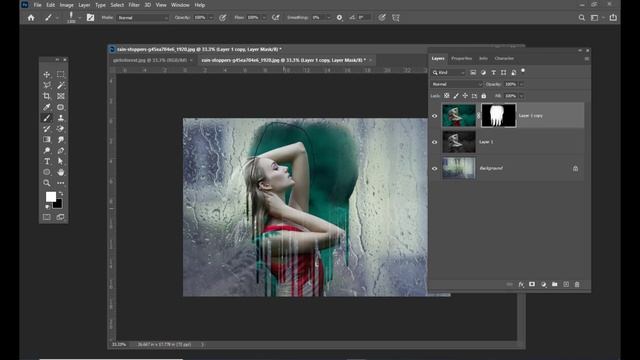Toggle type layer filter
The image size is (640, 360).
(x=493, y=72)
